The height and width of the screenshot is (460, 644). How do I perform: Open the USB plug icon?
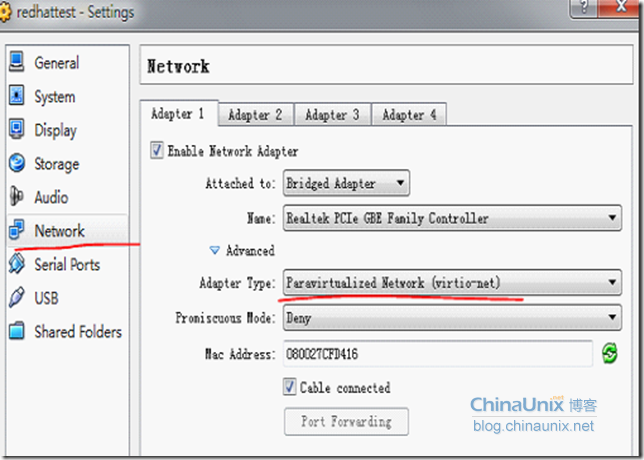click(16, 297)
